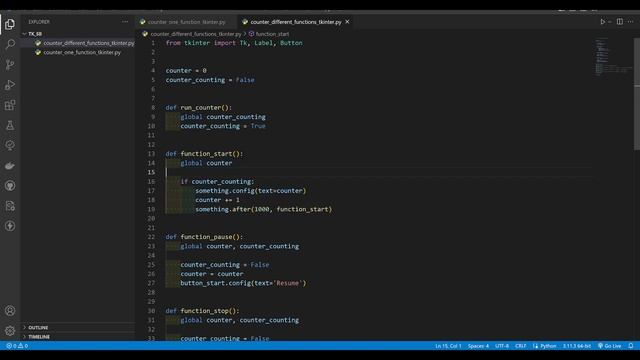Viewport: 640px width, 360px height.
Task: Click 'if counter_counting:' line
Action: click(x=217, y=181)
